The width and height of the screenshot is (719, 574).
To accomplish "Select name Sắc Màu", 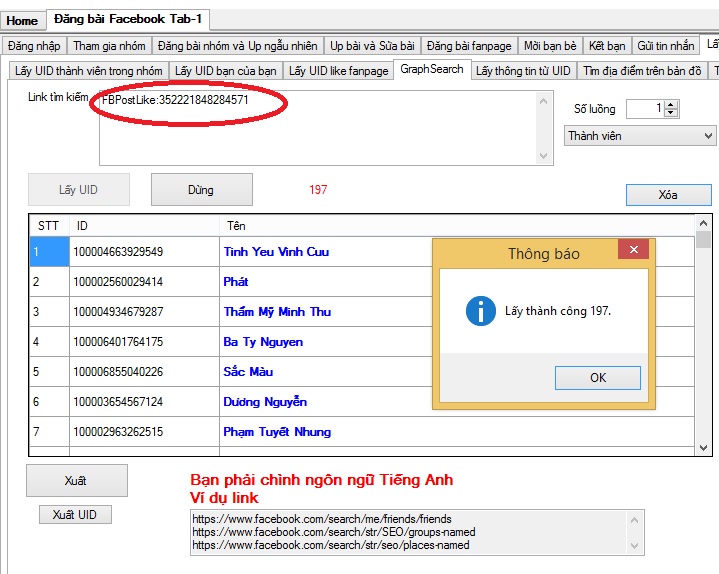I will point(248,371).
